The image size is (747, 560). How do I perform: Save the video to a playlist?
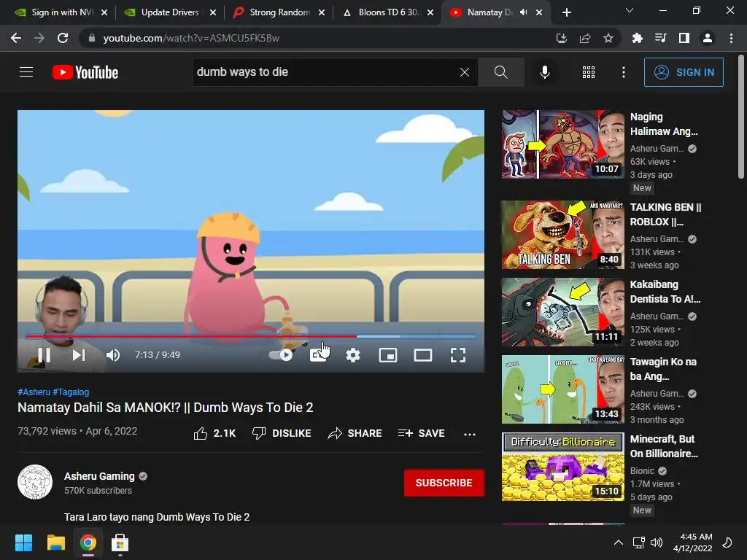(422, 433)
